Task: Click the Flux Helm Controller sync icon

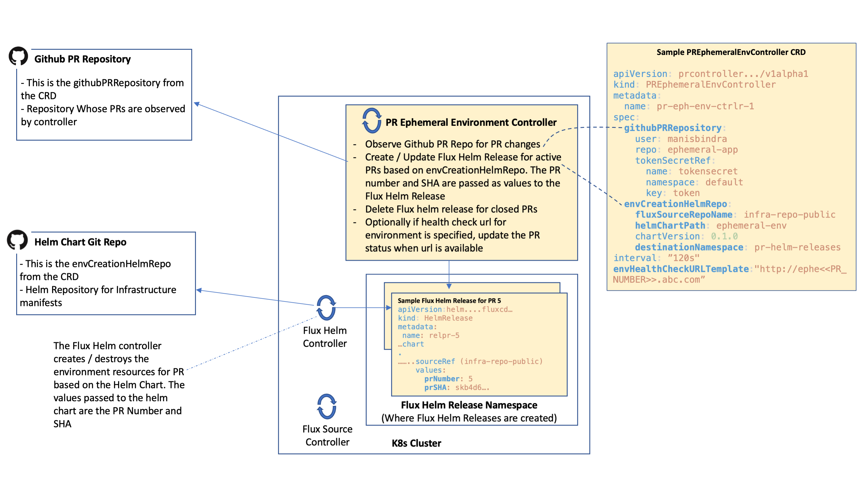Action: (x=326, y=308)
